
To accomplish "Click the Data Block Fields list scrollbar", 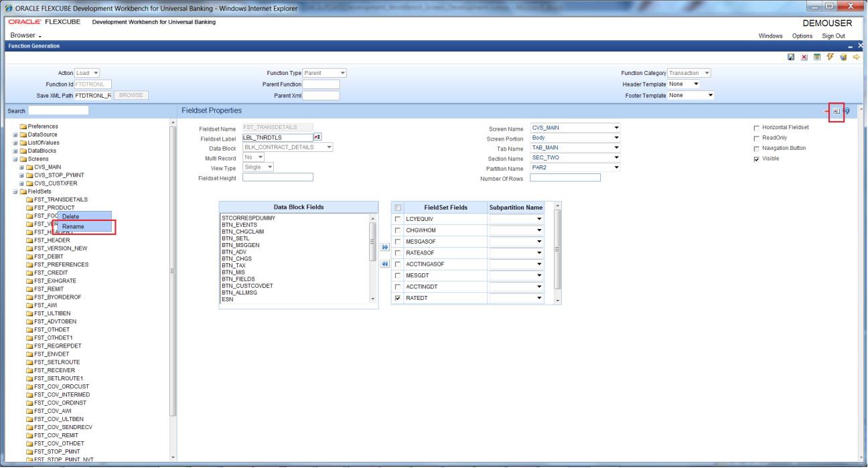I will click(373, 241).
